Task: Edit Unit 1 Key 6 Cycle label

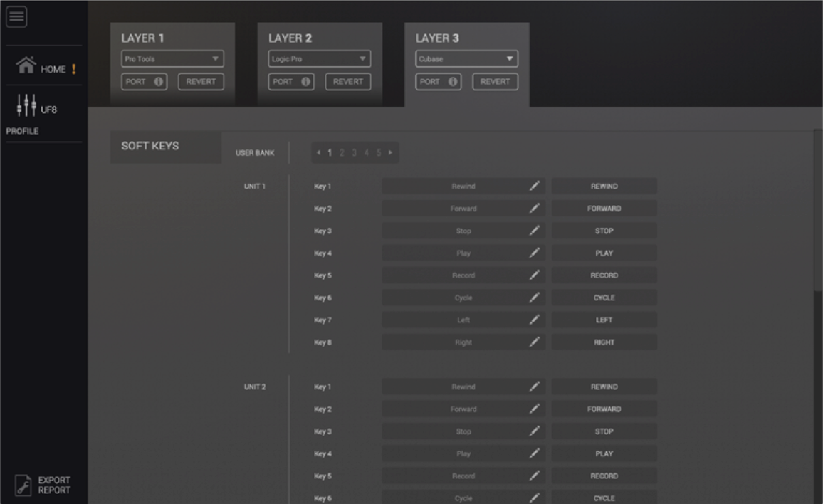Action: tap(463, 298)
